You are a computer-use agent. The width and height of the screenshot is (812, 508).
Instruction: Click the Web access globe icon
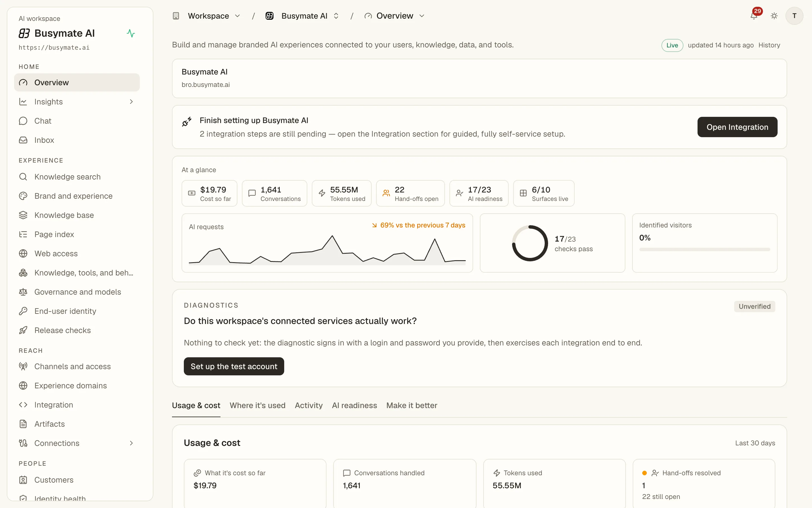tap(23, 253)
